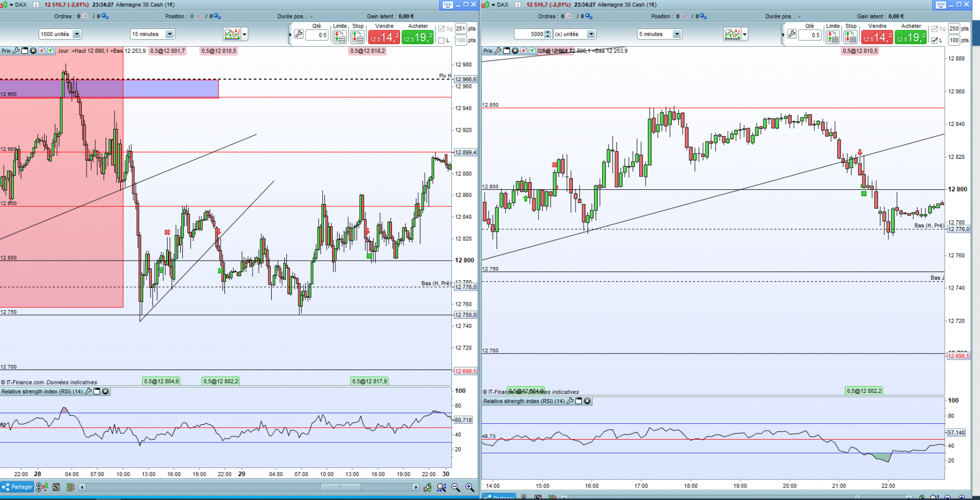The height and width of the screenshot is (500, 980).
Task: Open the left chart indicators icon
Action: (232, 34)
